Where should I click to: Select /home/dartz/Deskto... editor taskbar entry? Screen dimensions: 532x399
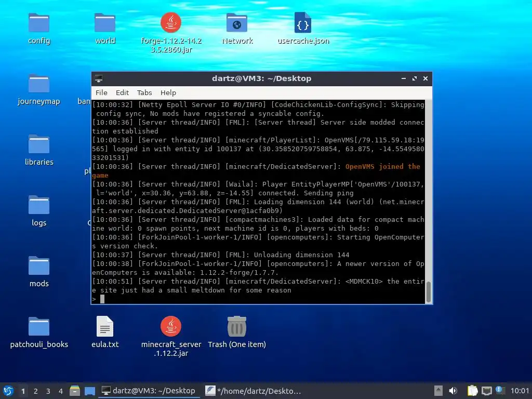(x=253, y=391)
